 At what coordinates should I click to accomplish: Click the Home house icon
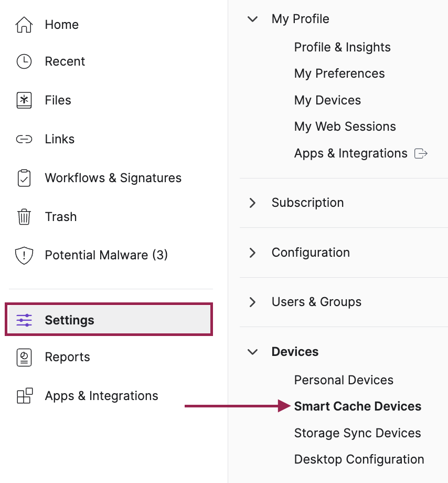pos(24,25)
